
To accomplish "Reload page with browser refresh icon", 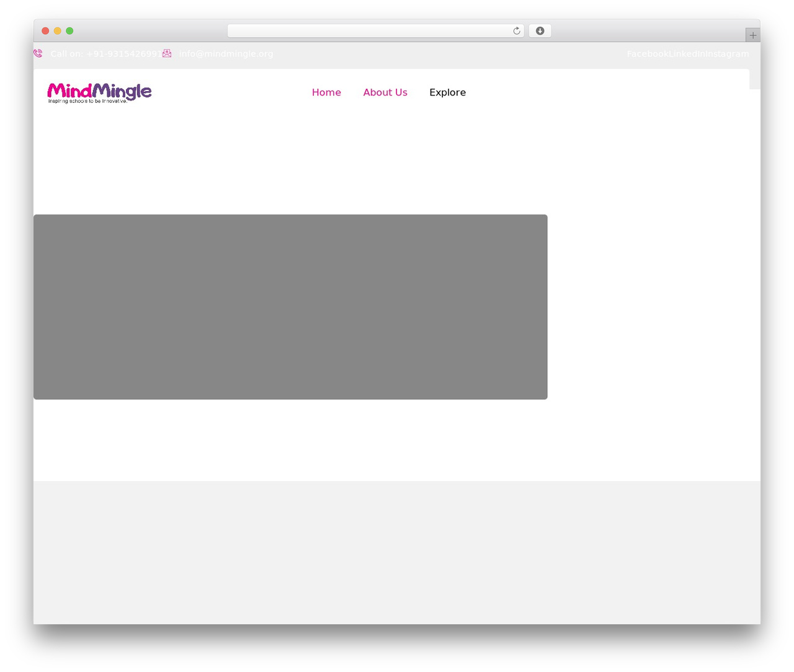I will 516,31.
